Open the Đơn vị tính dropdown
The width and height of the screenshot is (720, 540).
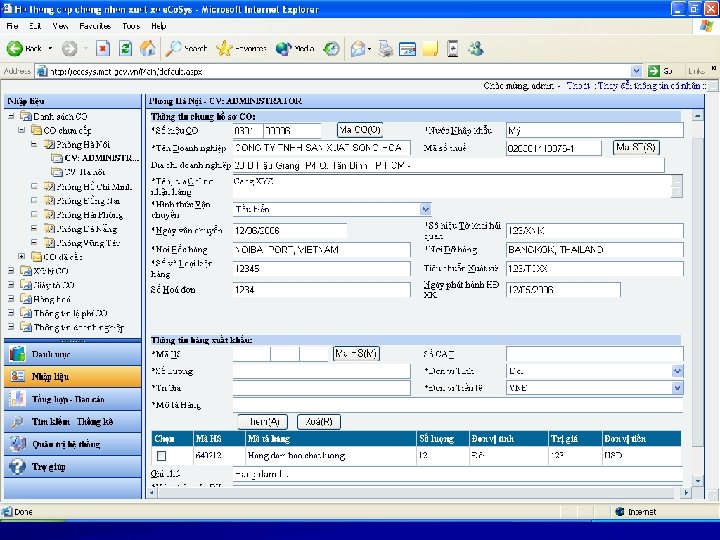677,370
